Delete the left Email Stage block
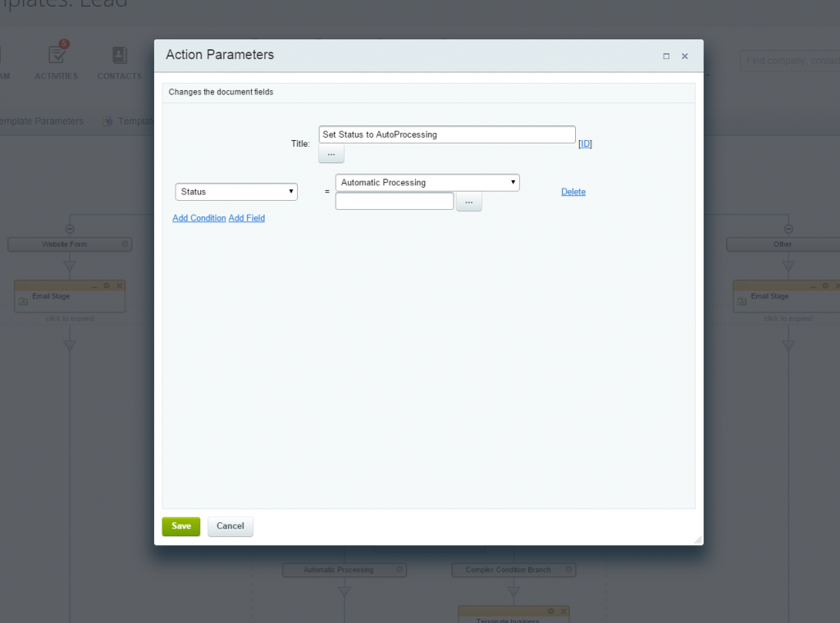The width and height of the screenshot is (840, 623). point(120,286)
